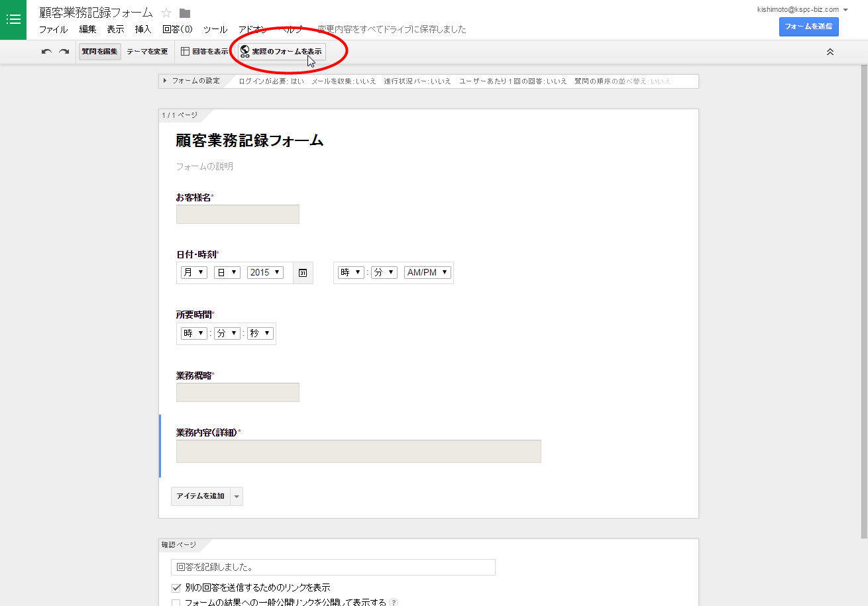Open the ツール menu
The height and width of the screenshot is (606, 868).
coord(215,29)
